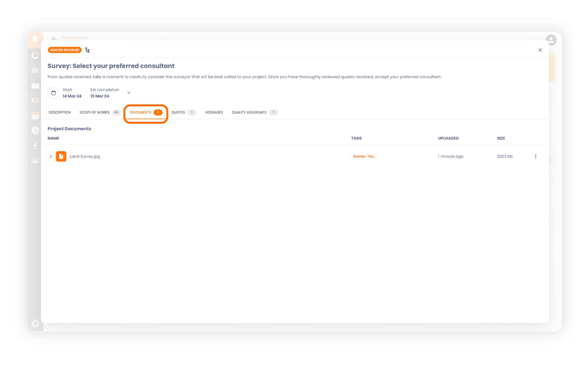Click the three-dot menu for Land Survey.jpg
The height and width of the screenshot is (366, 588).
(535, 156)
